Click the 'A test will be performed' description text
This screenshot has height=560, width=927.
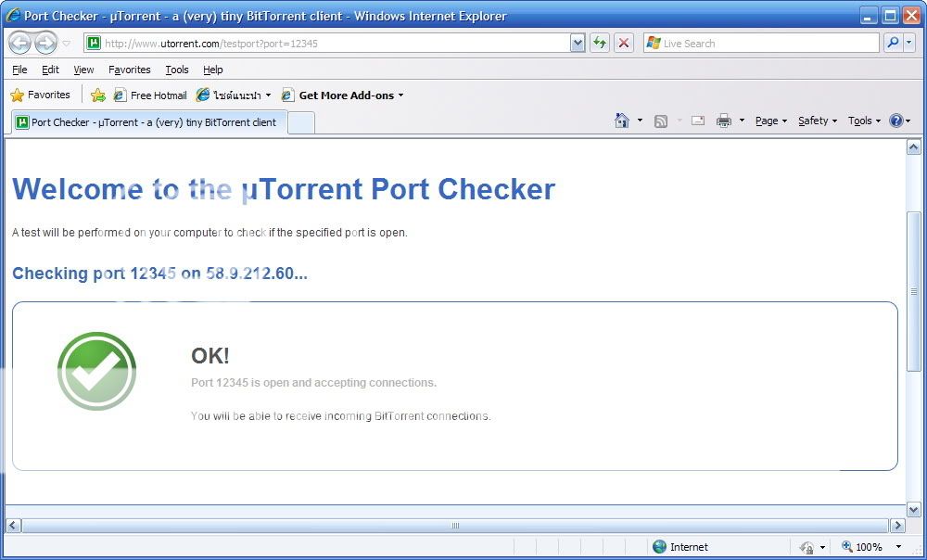[x=210, y=233]
